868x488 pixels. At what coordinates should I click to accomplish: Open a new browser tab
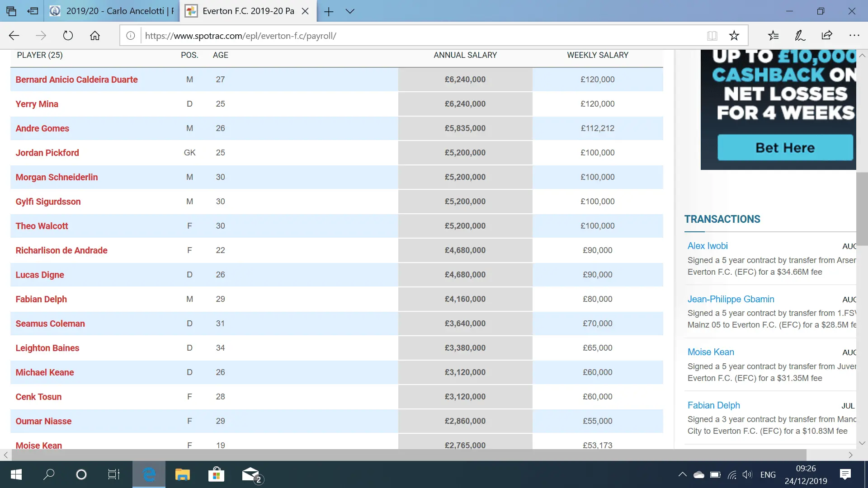pyautogui.click(x=329, y=11)
